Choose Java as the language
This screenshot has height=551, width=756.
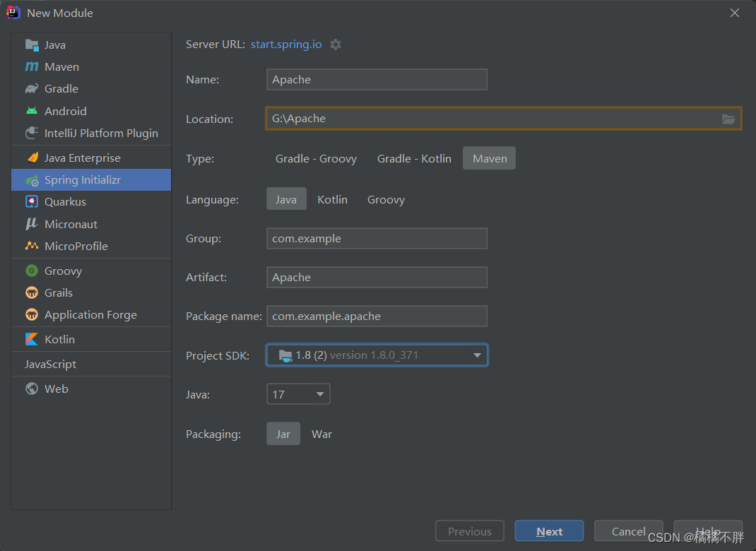tap(286, 199)
